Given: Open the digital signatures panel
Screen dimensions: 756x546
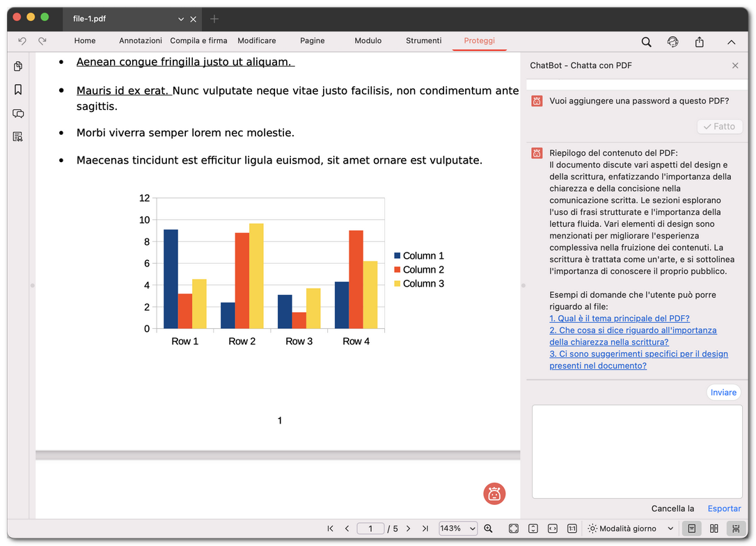Looking at the screenshot, I should [x=18, y=136].
